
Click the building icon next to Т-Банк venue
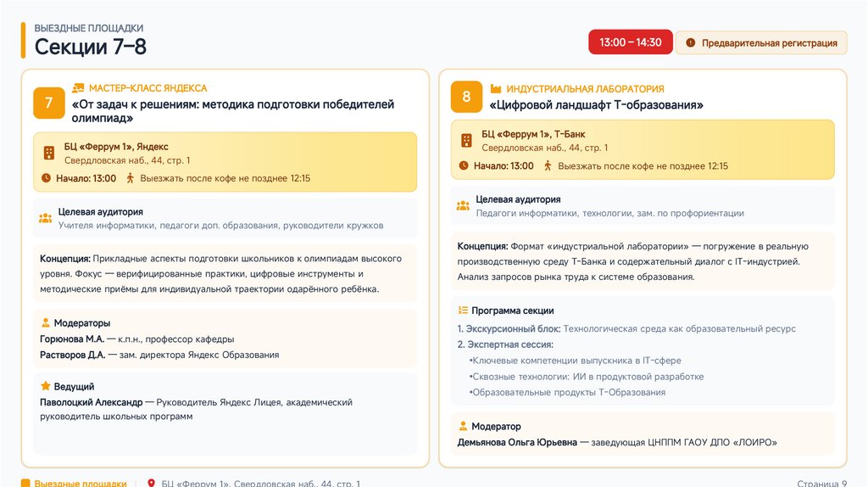(467, 141)
